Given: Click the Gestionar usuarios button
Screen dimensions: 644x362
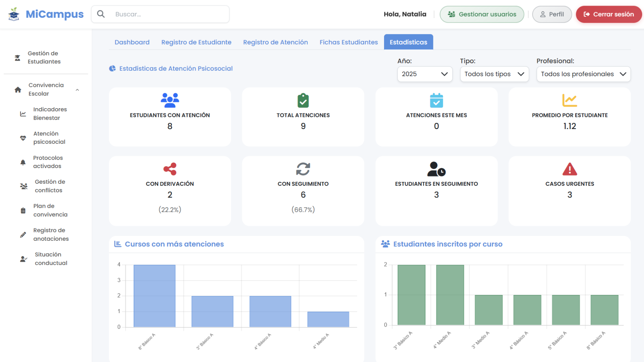Looking at the screenshot, I should (482, 14).
